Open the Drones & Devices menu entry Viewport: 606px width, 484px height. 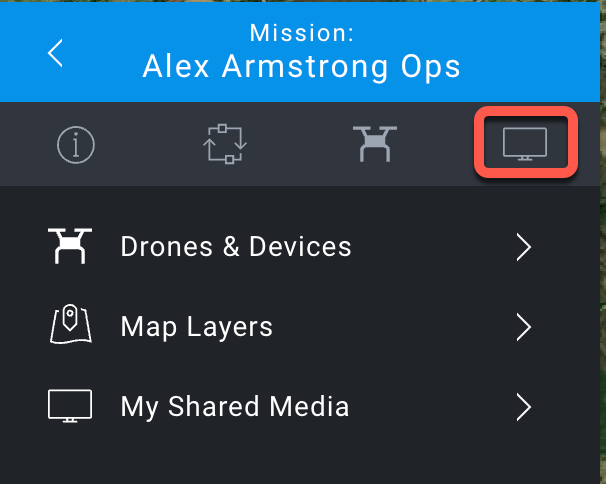(x=300, y=247)
